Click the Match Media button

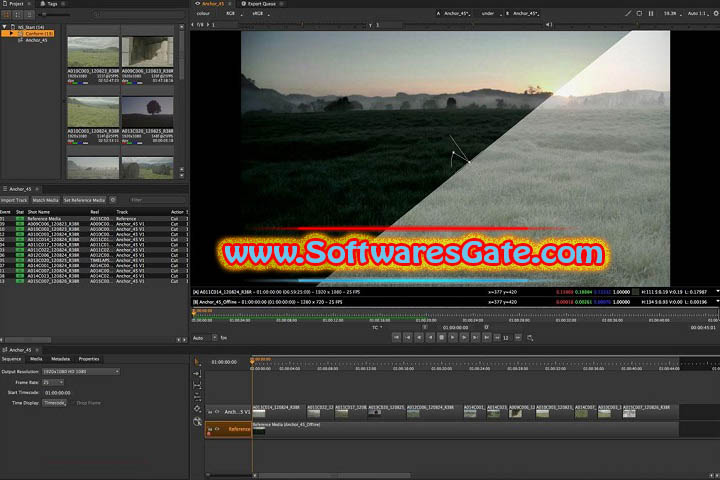tap(45, 200)
